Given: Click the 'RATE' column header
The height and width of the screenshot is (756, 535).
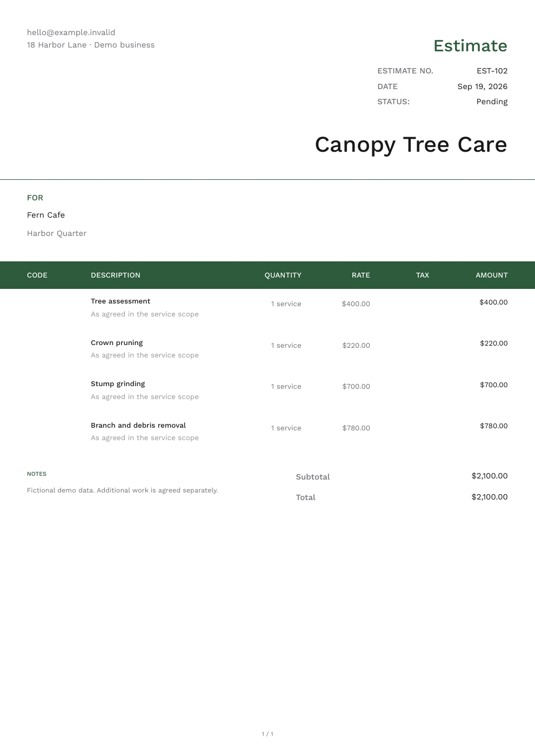Looking at the screenshot, I should coord(360,275).
